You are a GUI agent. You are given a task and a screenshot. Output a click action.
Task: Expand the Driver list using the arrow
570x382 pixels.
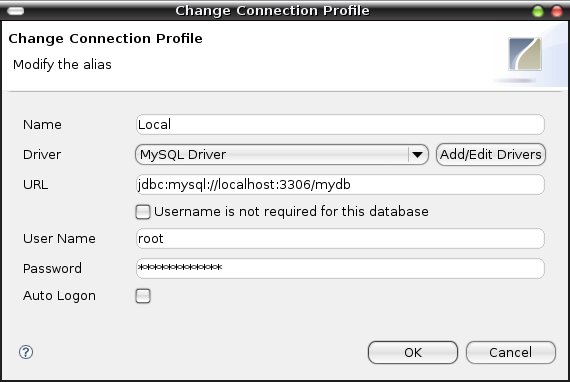click(417, 155)
